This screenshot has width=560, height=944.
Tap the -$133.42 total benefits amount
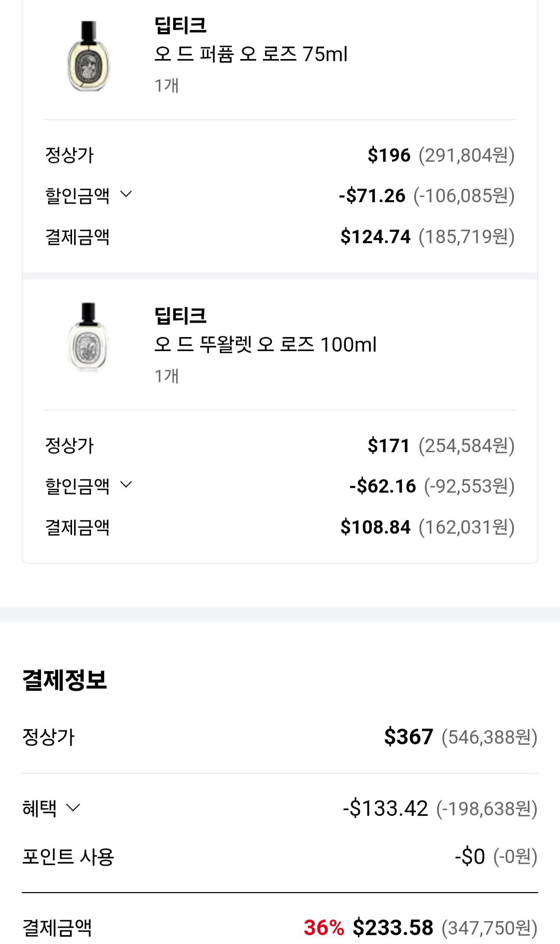[385, 808]
